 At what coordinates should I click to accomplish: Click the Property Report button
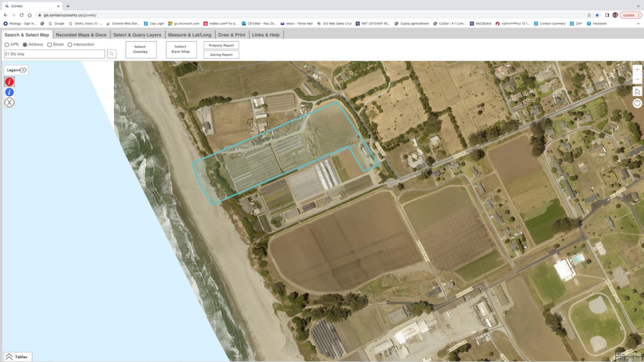(221, 46)
